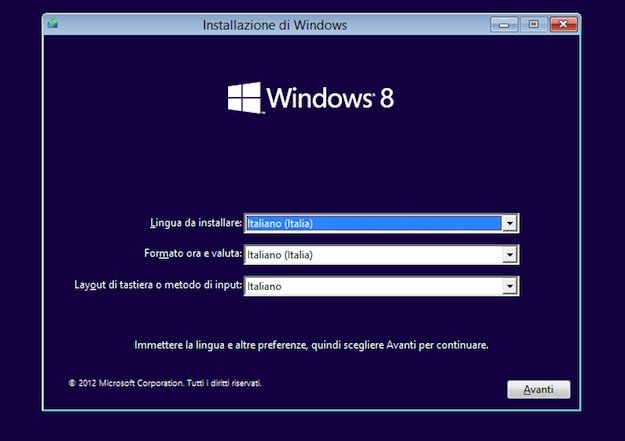Close the Installazione di Windows window
Viewport: 625px width, 441px height.
563,25
